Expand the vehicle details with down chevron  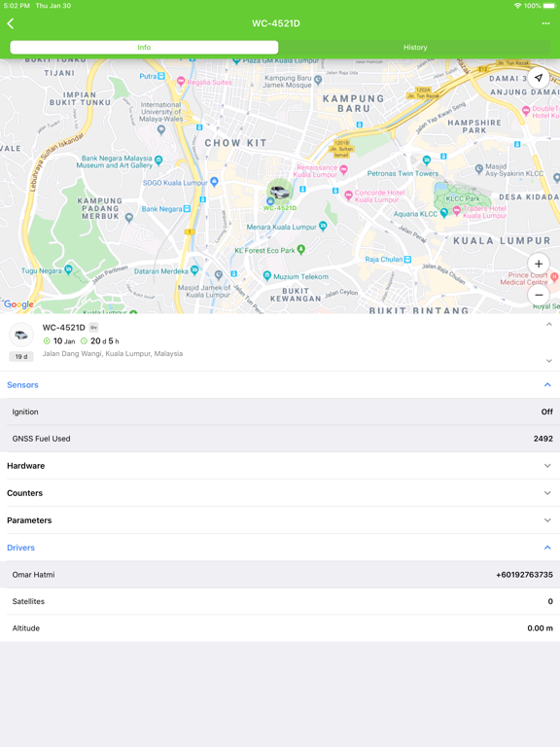[x=549, y=361]
